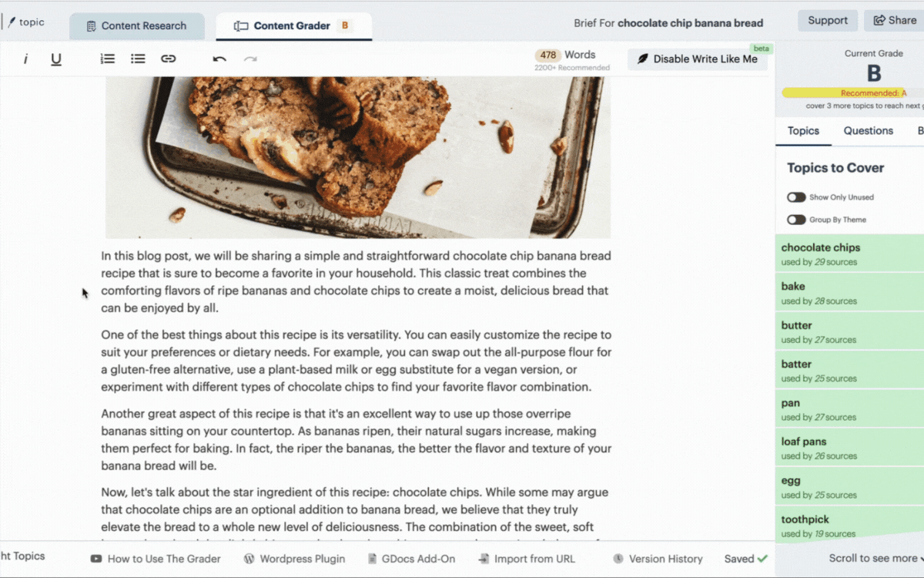The image size is (924, 578).
Task: Open How to Use The Grader video
Action: pos(156,559)
